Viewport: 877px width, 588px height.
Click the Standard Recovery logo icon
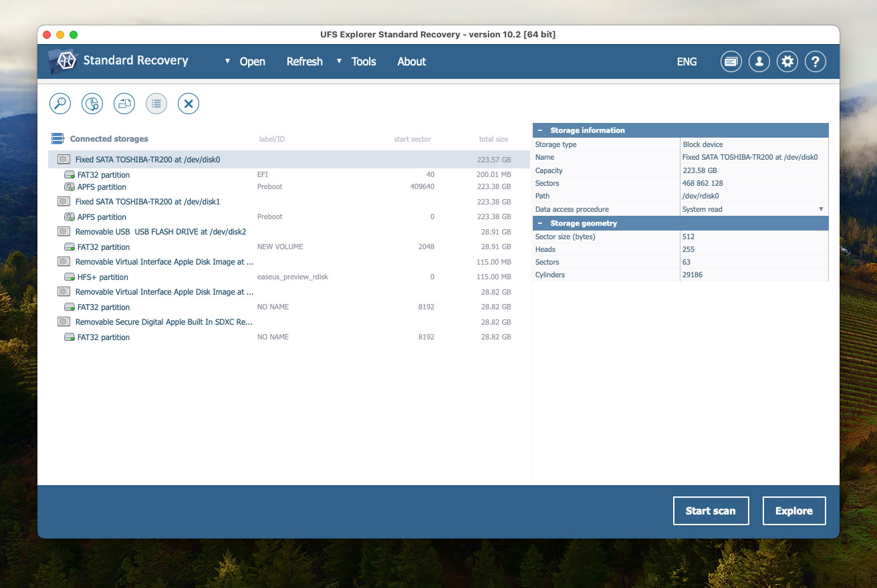pyautogui.click(x=64, y=61)
